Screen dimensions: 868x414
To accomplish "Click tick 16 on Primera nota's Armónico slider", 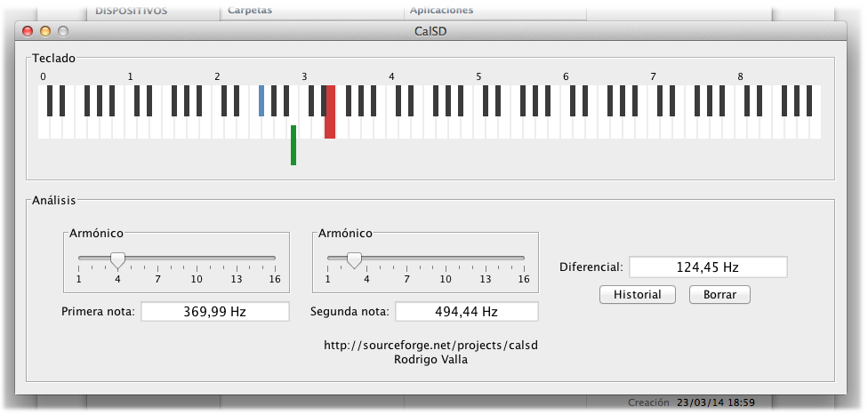I will (275, 279).
